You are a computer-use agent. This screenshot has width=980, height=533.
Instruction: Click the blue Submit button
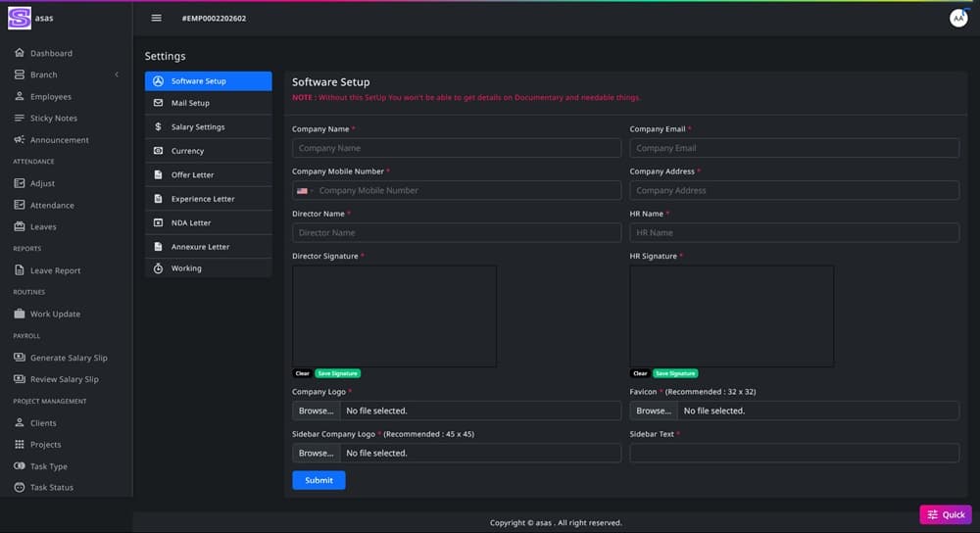pyautogui.click(x=318, y=480)
